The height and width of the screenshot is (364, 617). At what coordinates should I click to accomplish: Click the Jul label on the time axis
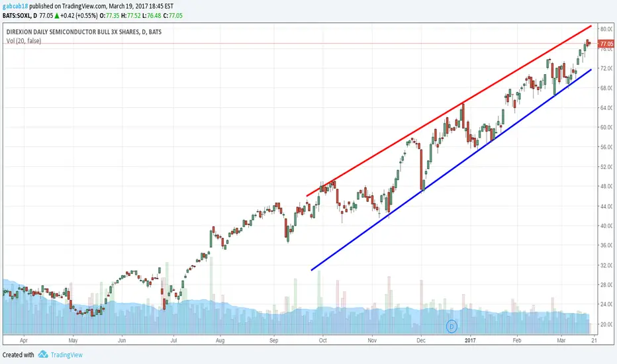click(173, 340)
